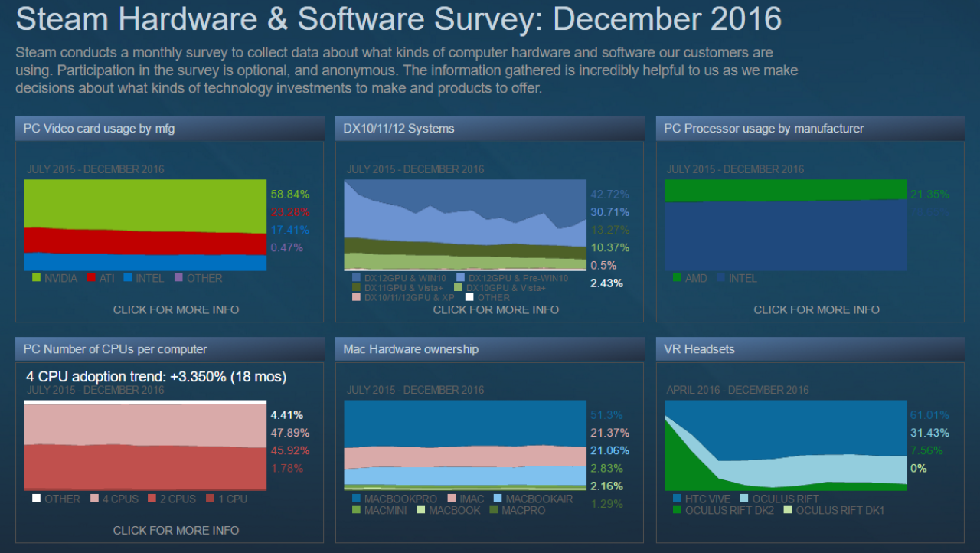
Task: Click the OCULUS RIFT DK2 legend square
Action: coord(676,509)
